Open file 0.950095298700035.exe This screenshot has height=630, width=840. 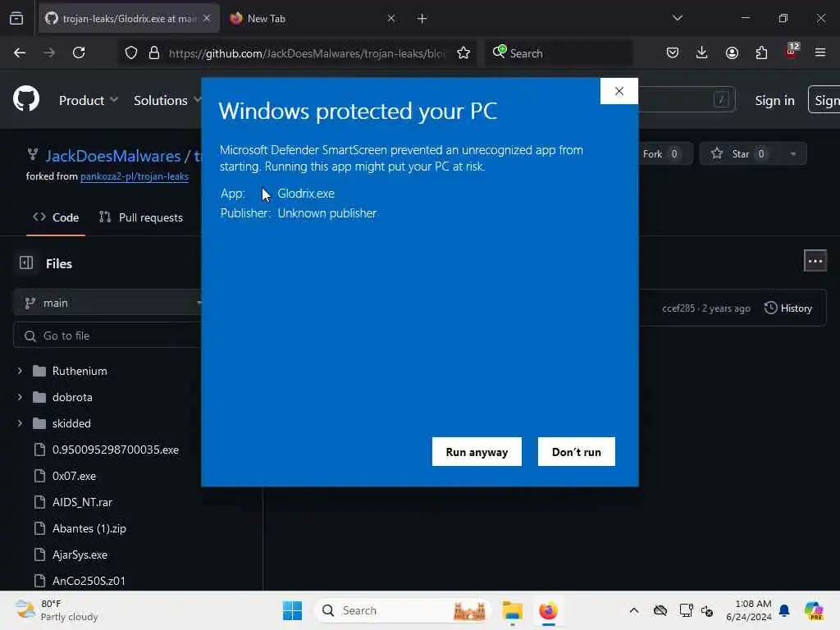pos(115,450)
